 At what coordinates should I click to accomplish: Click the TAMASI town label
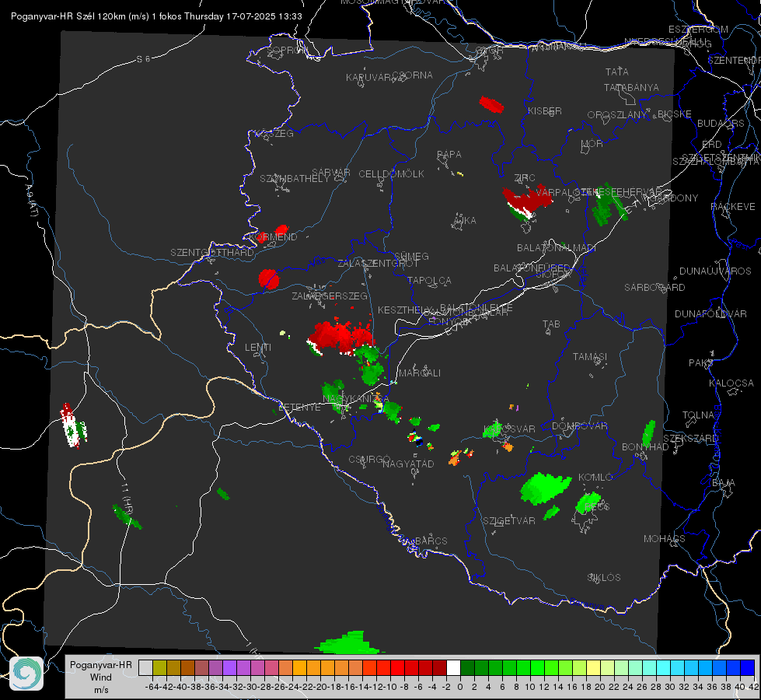(590, 356)
